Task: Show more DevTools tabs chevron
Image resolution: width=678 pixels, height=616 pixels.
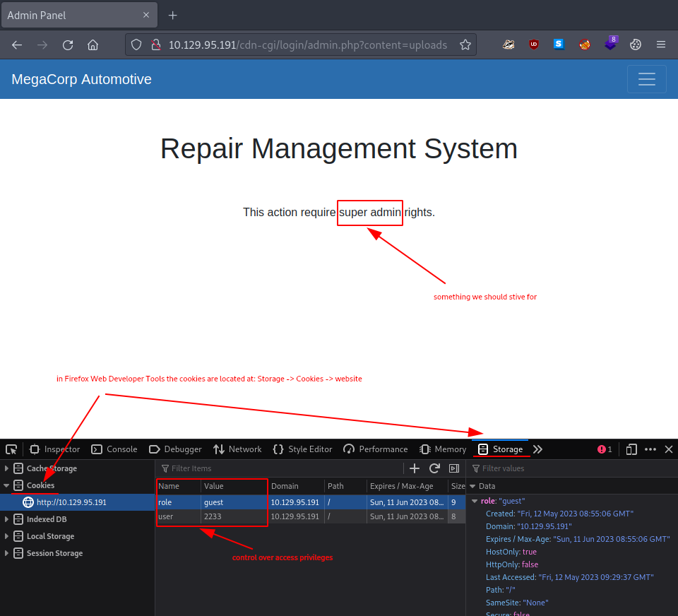Action: (x=537, y=449)
